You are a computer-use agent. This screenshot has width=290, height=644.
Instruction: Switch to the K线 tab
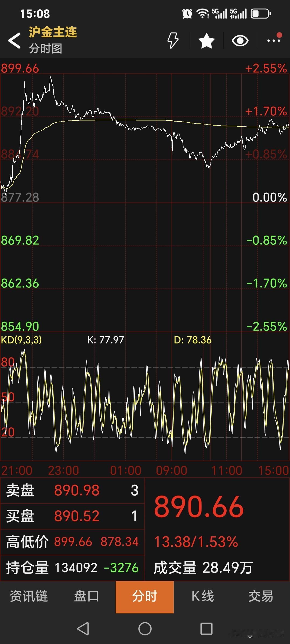tap(203, 596)
